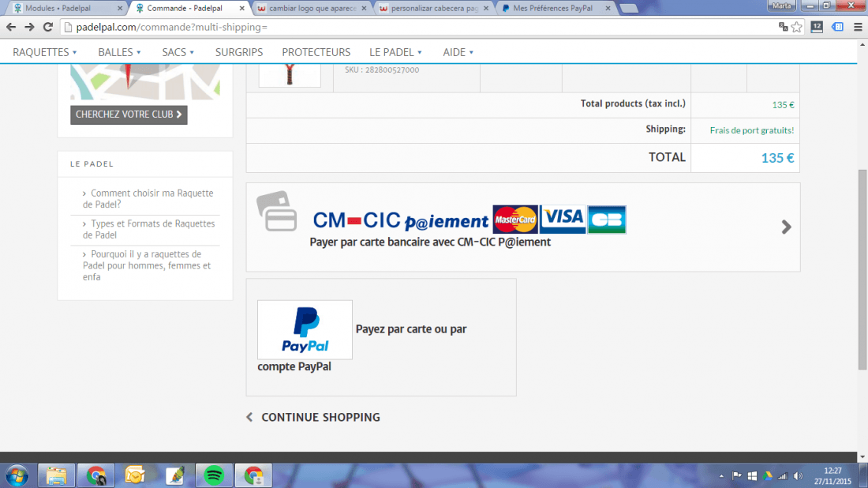Screen dimensions: 868x488
Task: Click the extension icon showing 12
Action: [817, 27]
